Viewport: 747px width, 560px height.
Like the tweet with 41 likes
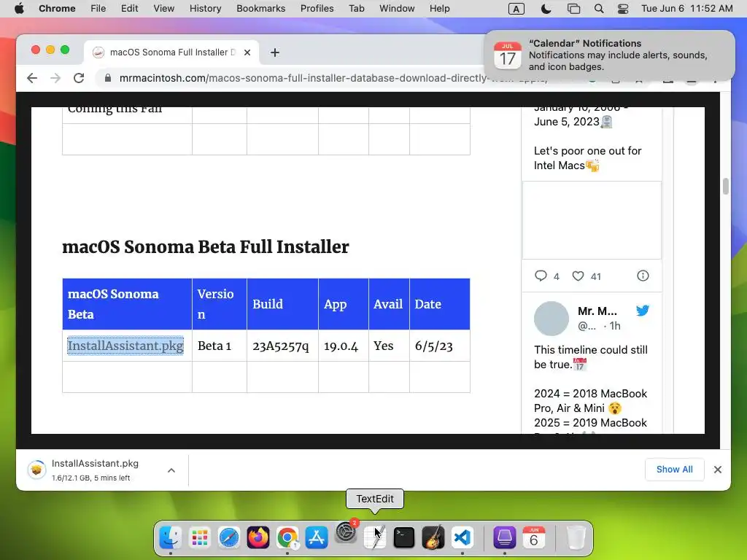[x=578, y=276]
